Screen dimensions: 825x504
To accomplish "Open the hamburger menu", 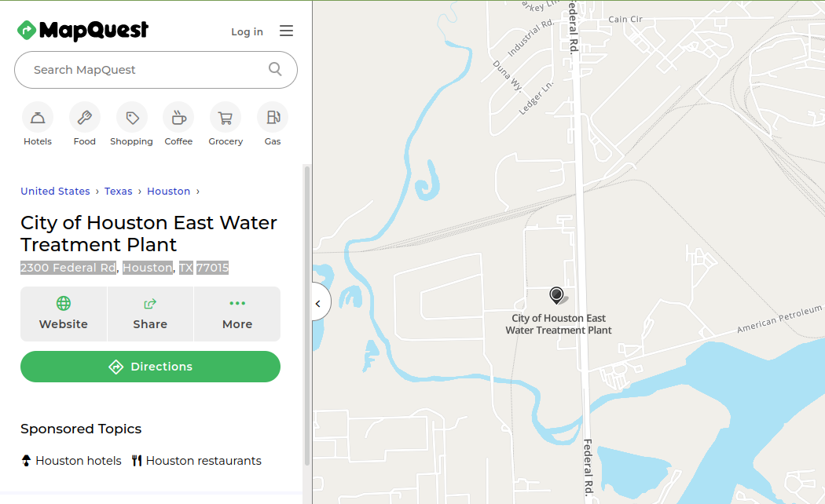I will click(x=286, y=31).
